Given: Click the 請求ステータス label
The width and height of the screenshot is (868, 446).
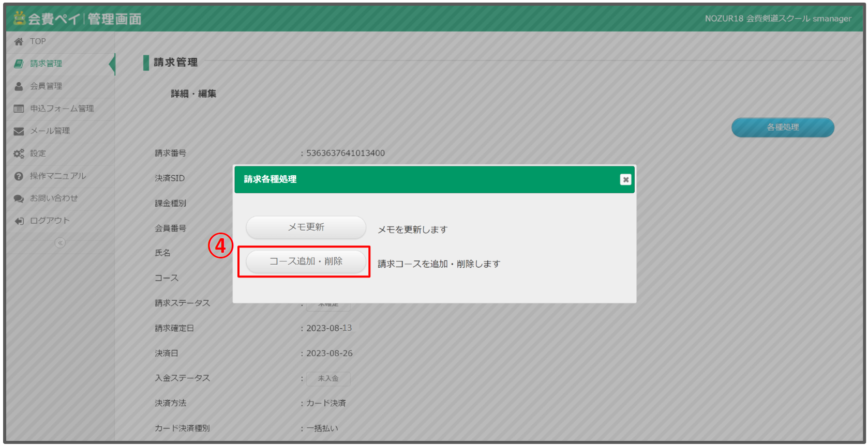Looking at the screenshot, I should coord(182,303).
